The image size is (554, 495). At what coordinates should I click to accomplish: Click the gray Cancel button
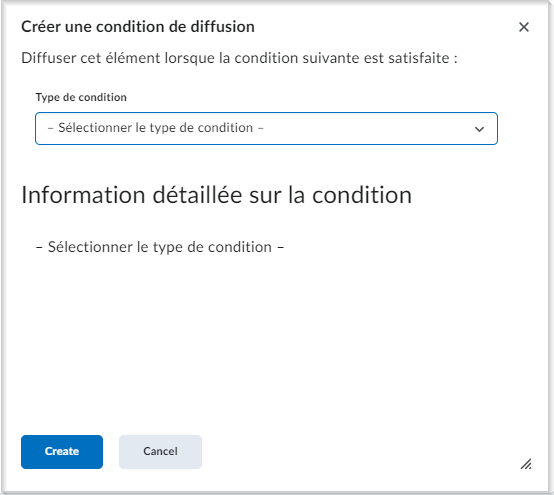pos(160,452)
